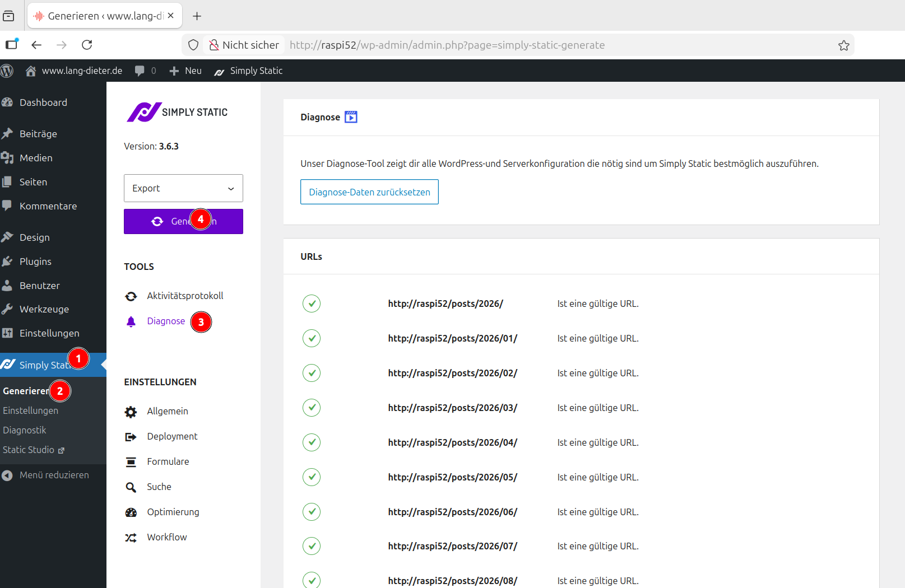
Task: Click the Workflow shuffle icon
Action: [x=131, y=538]
